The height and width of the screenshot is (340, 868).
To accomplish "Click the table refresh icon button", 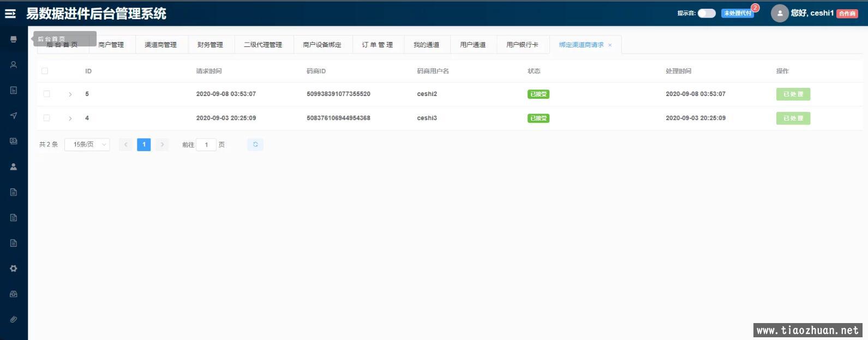I will (255, 145).
